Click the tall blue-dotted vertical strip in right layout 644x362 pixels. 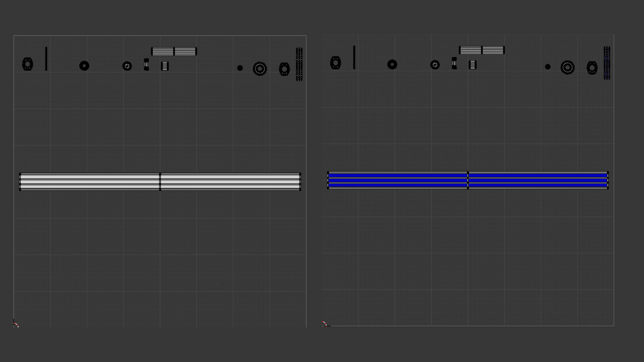tap(607, 63)
